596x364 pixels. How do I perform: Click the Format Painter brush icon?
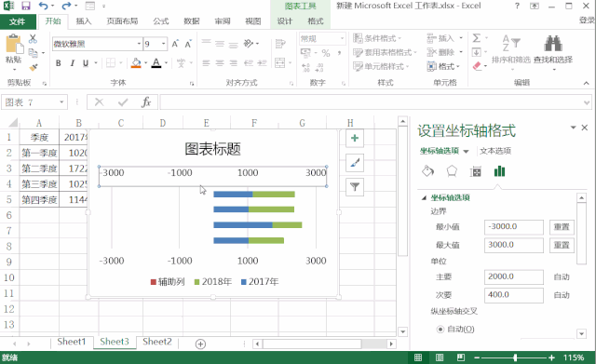click(34, 67)
